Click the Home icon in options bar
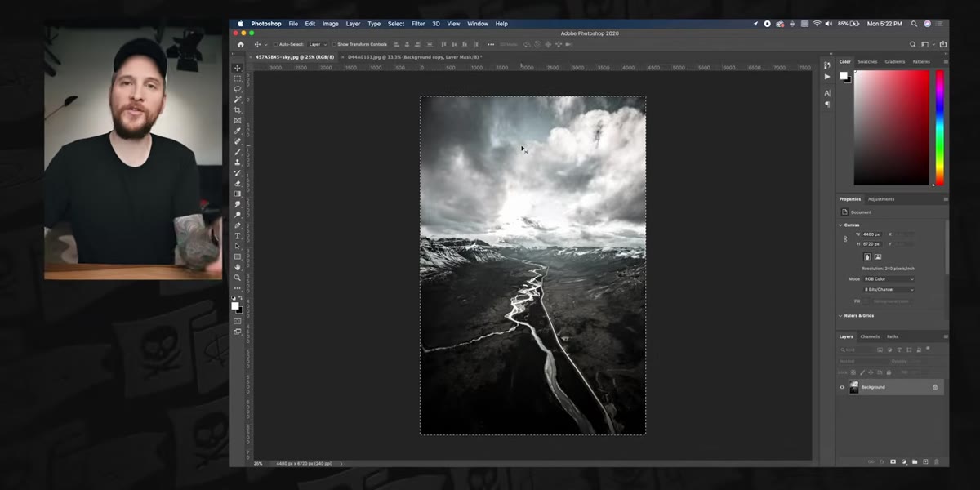Image resolution: width=980 pixels, height=490 pixels. pyautogui.click(x=240, y=44)
